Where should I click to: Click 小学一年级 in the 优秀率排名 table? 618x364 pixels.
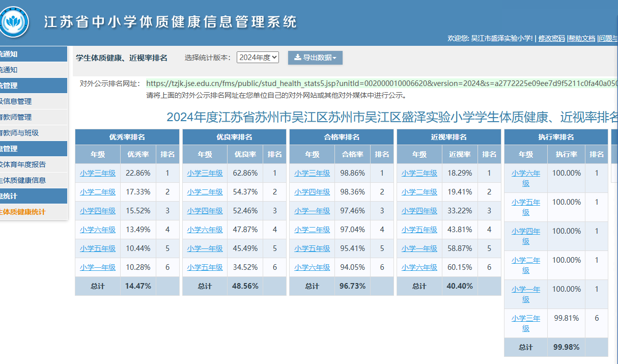click(98, 267)
